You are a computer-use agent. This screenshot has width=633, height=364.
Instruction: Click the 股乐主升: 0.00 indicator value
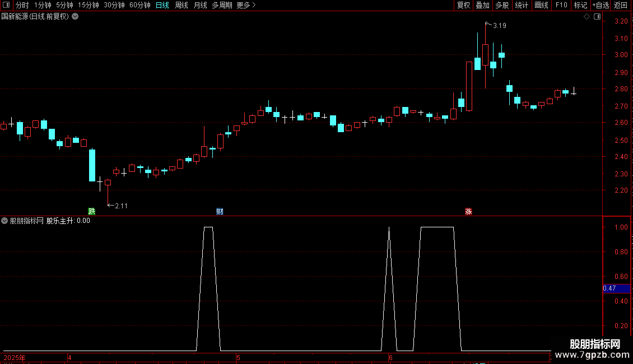68,221
